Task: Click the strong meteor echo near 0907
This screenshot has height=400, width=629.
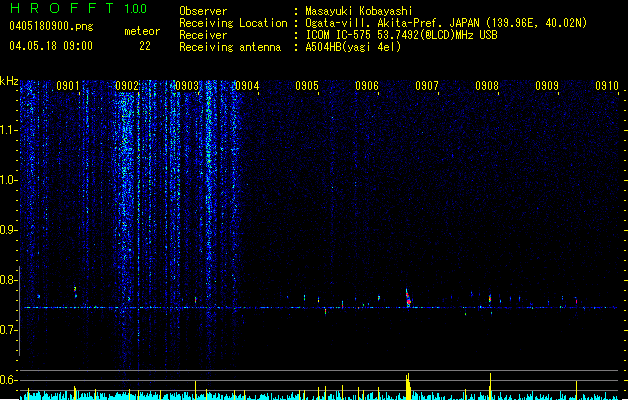Action: (x=408, y=298)
